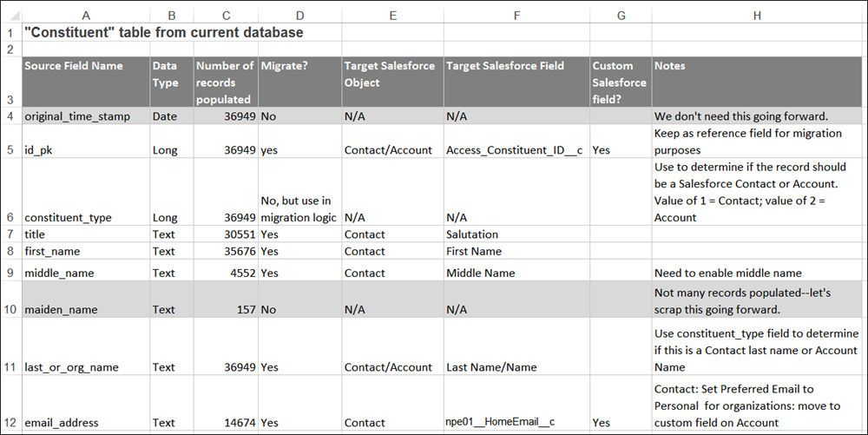Click "Not many records populated" note cell

[x=757, y=300]
